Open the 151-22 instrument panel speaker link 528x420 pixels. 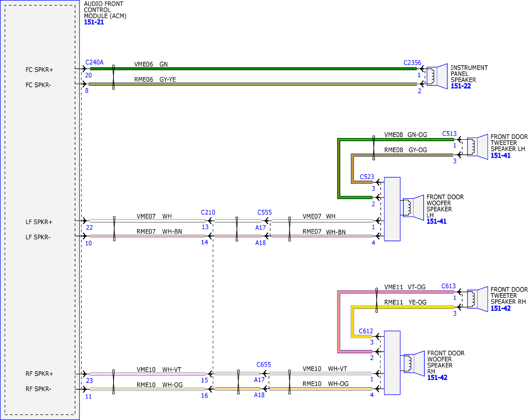pos(461,86)
